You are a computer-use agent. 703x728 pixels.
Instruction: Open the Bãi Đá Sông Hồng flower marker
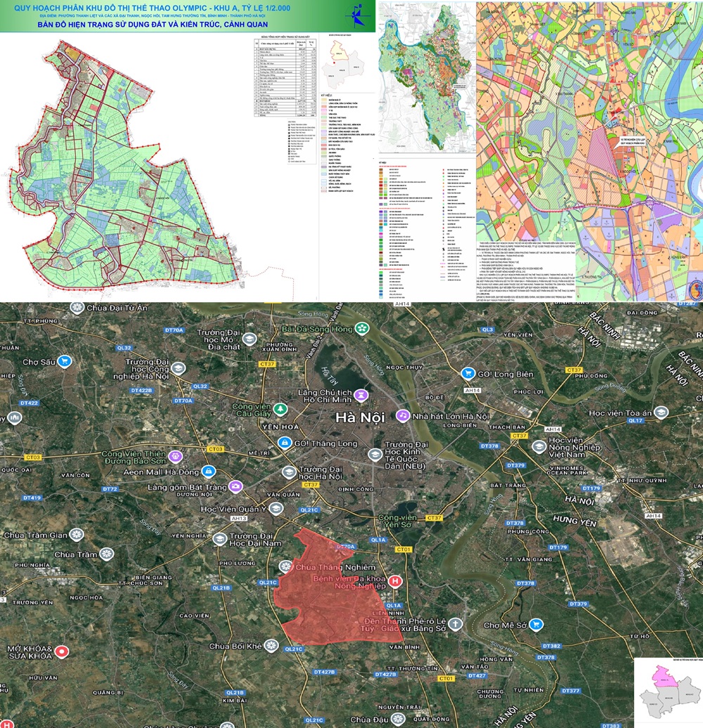point(362,329)
